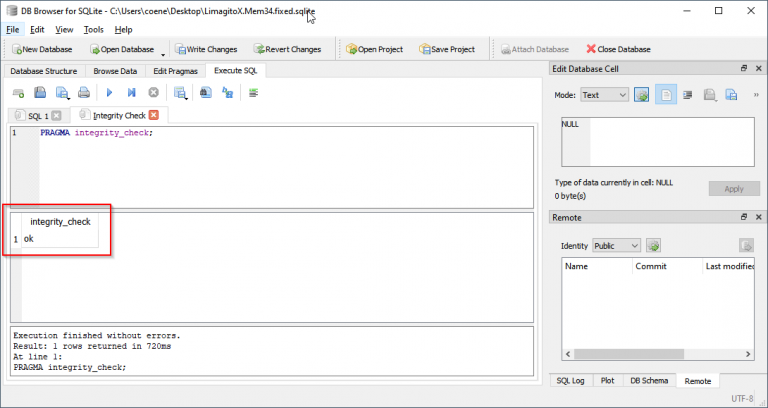Open the Tools menu
This screenshot has height=408, width=768.
tap(94, 30)
